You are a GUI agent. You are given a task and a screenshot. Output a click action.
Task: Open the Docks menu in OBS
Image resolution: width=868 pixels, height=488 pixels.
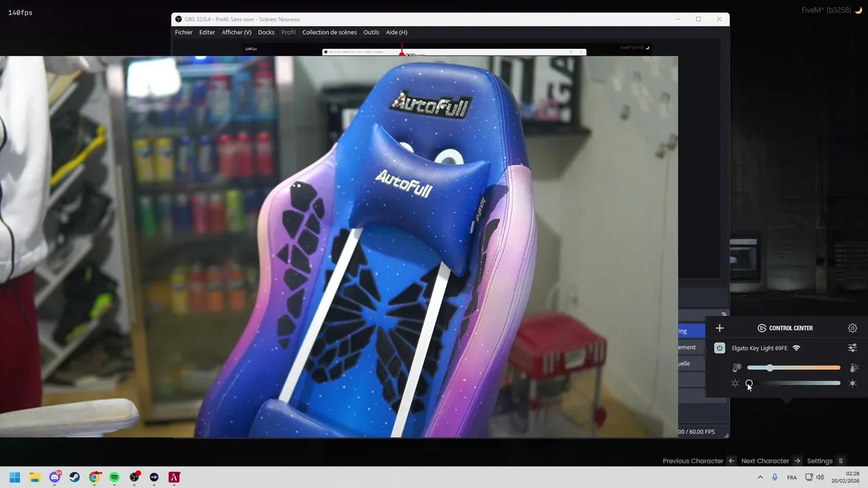pos(266,32)
